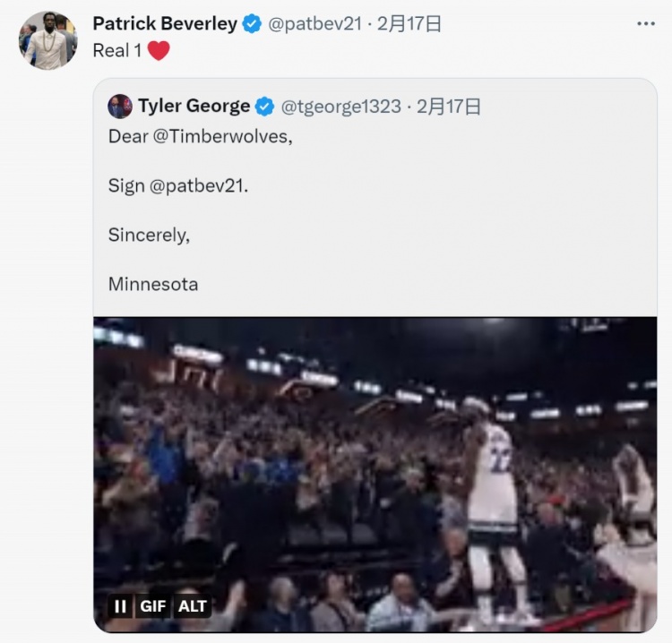Open the three-dot more options menu
This screenshot has height=643, width=672.
645,23
